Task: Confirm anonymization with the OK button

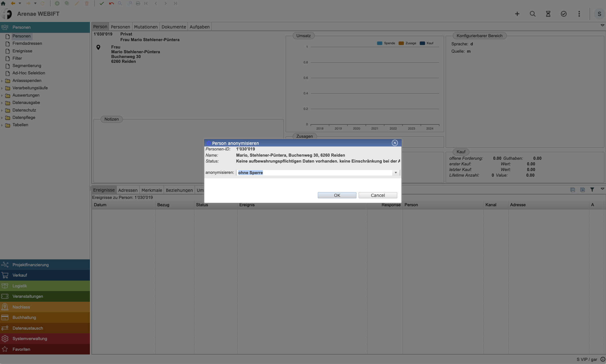Action: pyautogui.click(x=337, y=195)
